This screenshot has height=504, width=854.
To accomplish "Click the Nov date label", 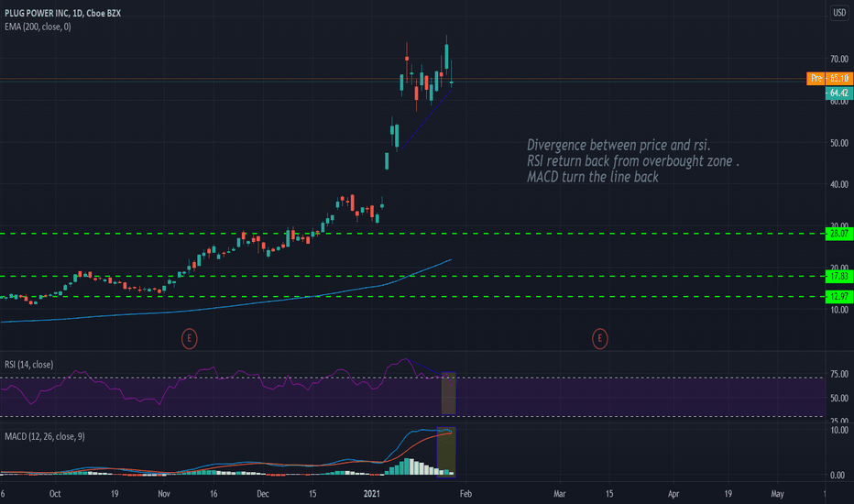I will click(x=164, y=494).
